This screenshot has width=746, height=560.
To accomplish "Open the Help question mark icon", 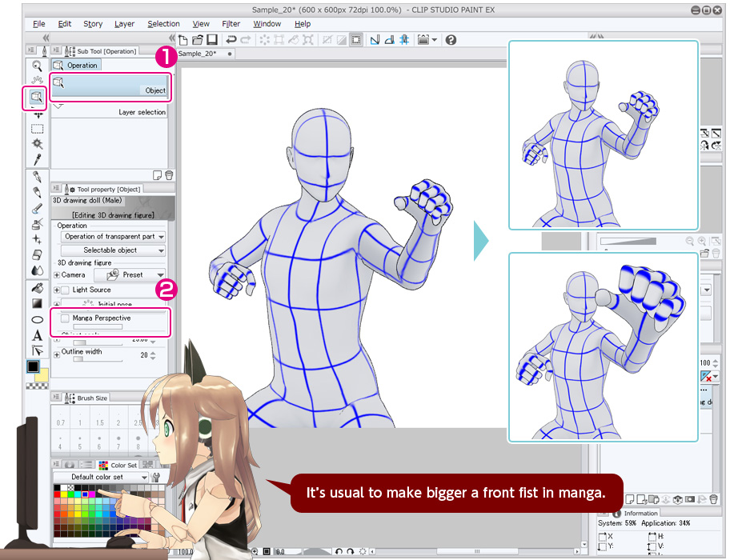I will [451, 39].
